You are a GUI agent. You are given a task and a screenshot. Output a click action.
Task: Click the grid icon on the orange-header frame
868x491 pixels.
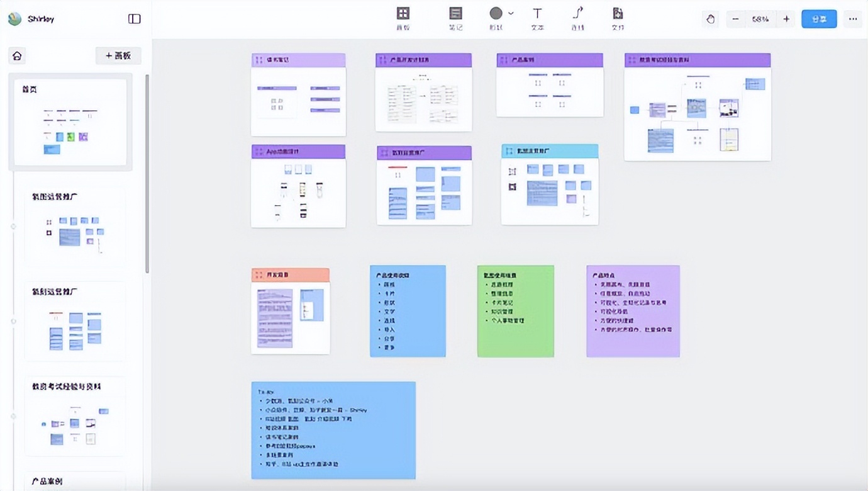[x=259, y=275]
